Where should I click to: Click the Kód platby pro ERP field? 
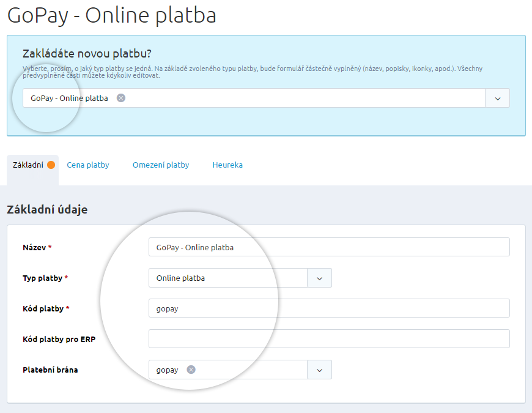click(329, 339)
